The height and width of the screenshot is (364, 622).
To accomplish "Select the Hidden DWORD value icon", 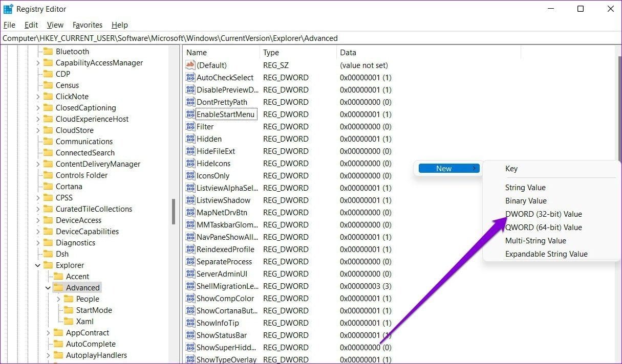I will [x=190, y=139].
